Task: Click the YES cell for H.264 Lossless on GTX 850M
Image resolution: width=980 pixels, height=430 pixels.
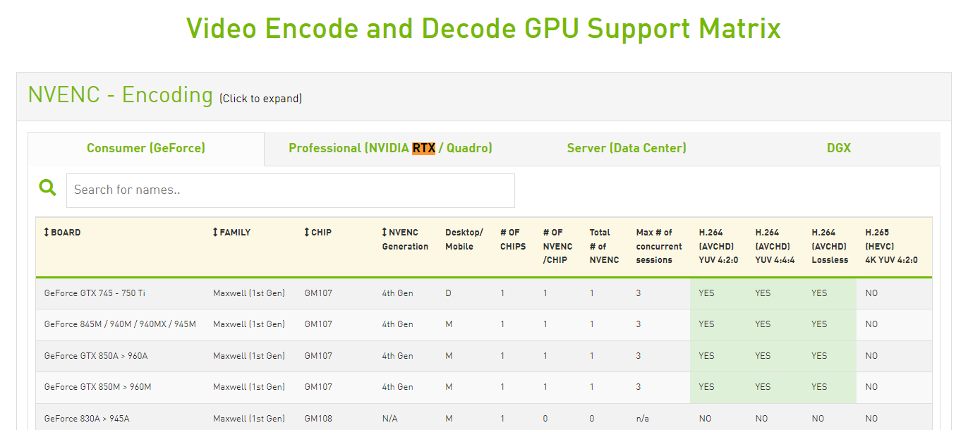Action: (x=819, y=387)
